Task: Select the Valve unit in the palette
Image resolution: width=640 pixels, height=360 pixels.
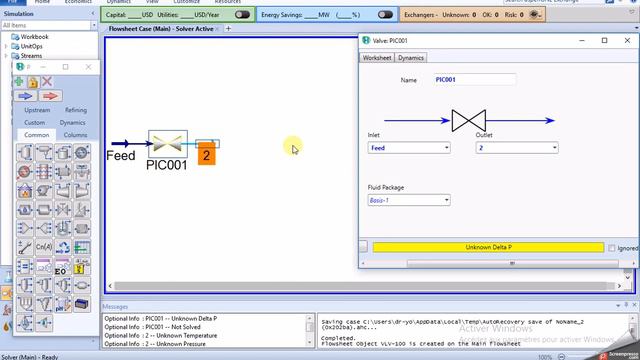Action: click(63, 209)
